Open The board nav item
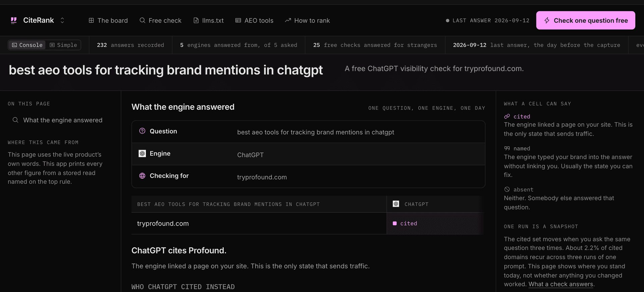The height and width of the screenshot is (292, 644). tap(108, 20)
